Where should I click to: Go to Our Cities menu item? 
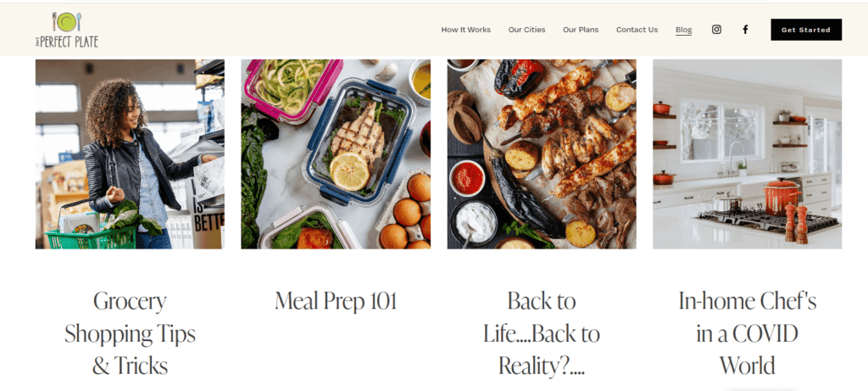(526, 30)
